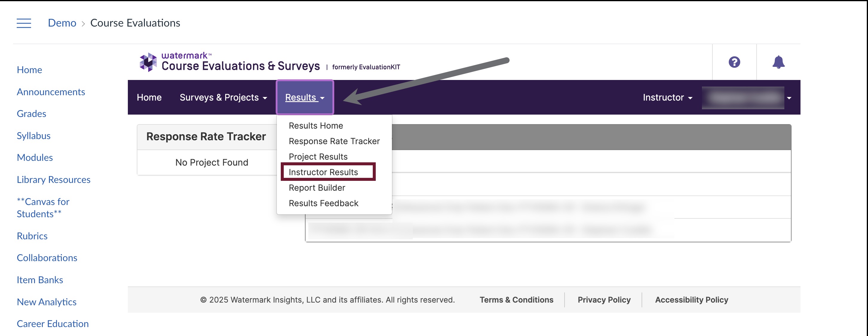Open the notifications bell
Image resolution: width=868 pixels, height=336 pixels.
778,62
